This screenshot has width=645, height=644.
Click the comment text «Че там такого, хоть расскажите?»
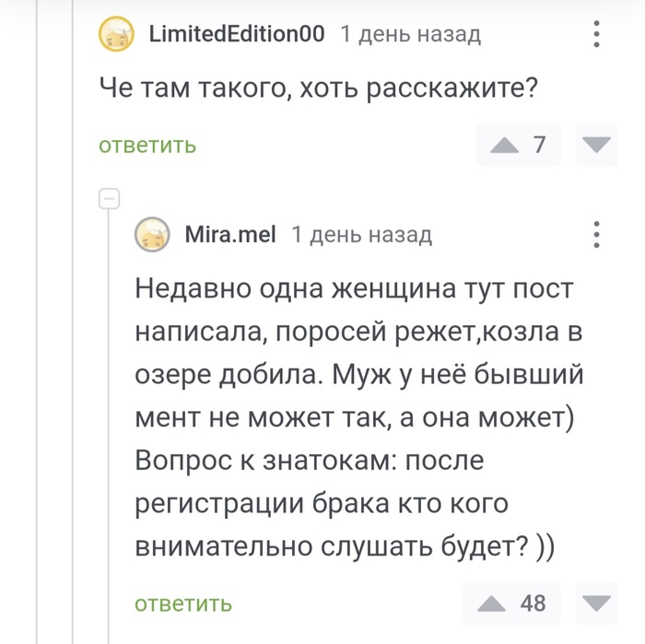[x=318, y=89]
